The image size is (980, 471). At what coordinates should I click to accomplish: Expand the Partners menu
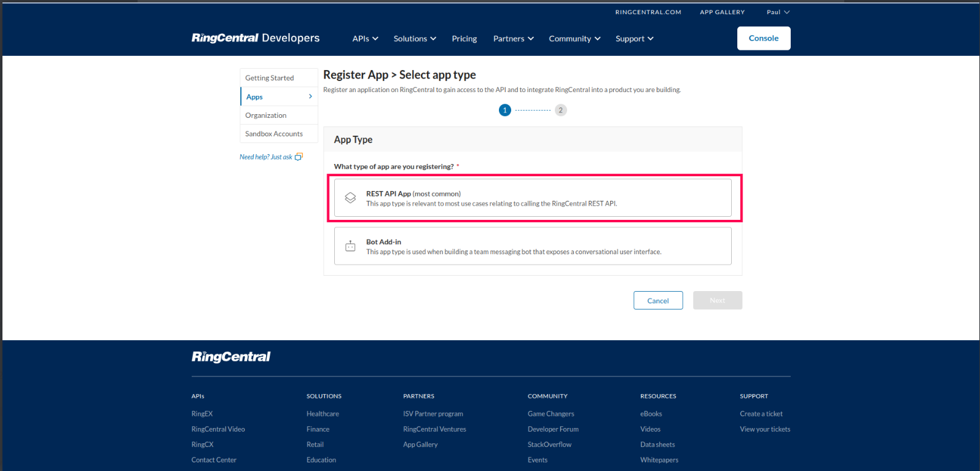[x=513, y=39]
